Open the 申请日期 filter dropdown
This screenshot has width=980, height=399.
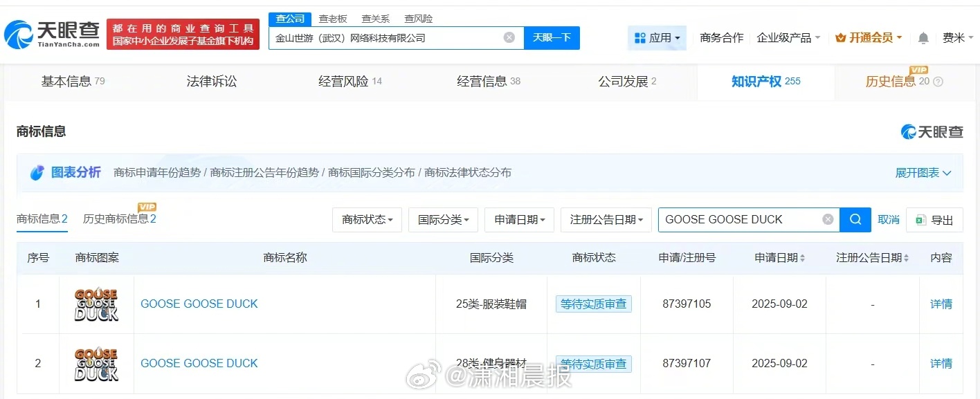pos(519,219)
